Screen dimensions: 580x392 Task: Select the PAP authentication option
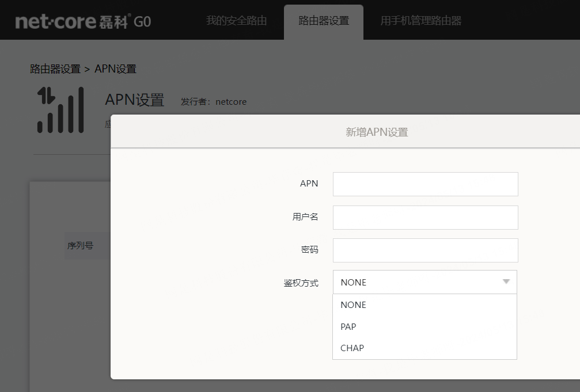[x=424, y=327]
